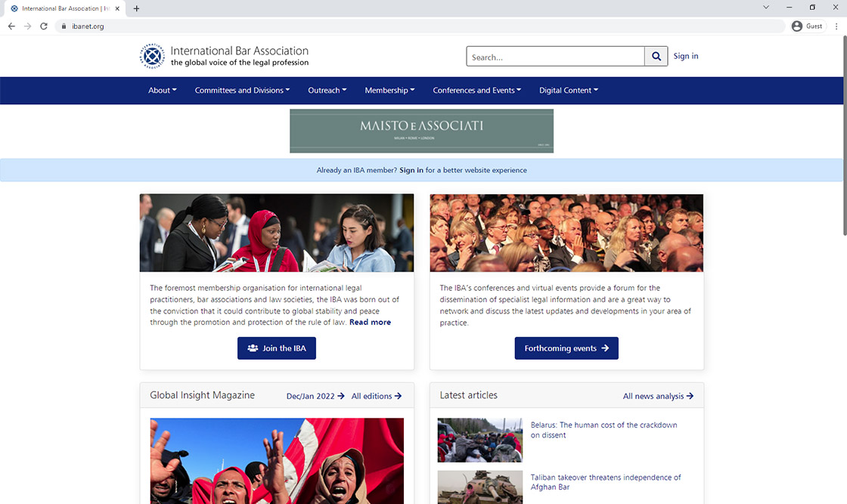Open Chrome's three-dot menu

(836, 26)
